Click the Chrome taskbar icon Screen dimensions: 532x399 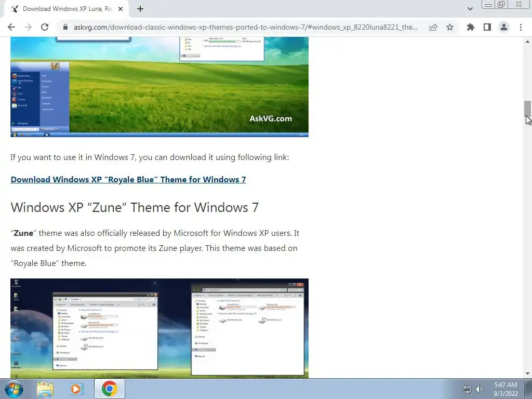coord(109,389)
